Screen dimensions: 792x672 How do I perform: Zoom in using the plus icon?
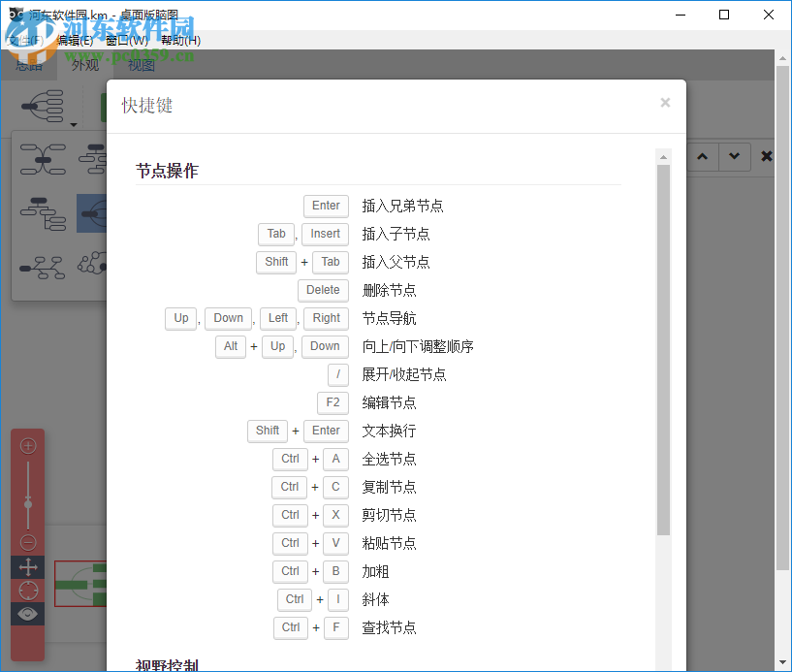click(x=27, y=444)
